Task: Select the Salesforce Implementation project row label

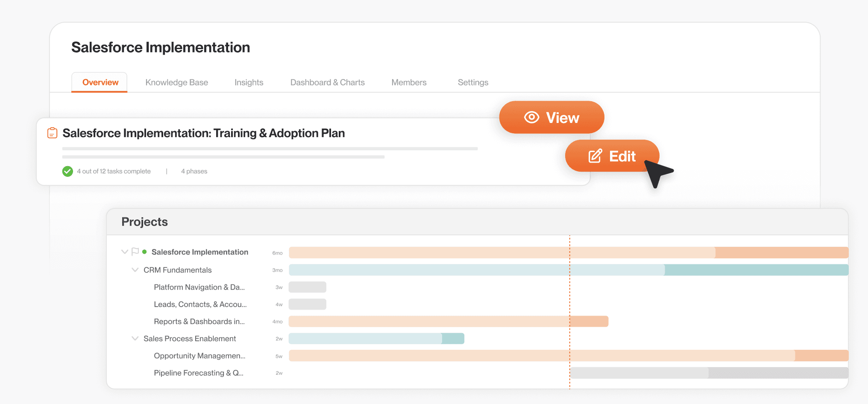Action: pos(200,252)
